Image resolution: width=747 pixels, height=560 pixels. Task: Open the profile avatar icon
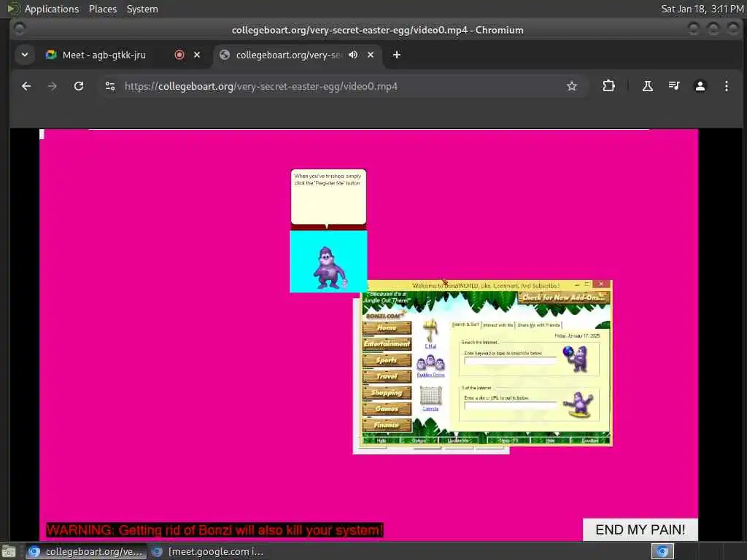point(700,86)
